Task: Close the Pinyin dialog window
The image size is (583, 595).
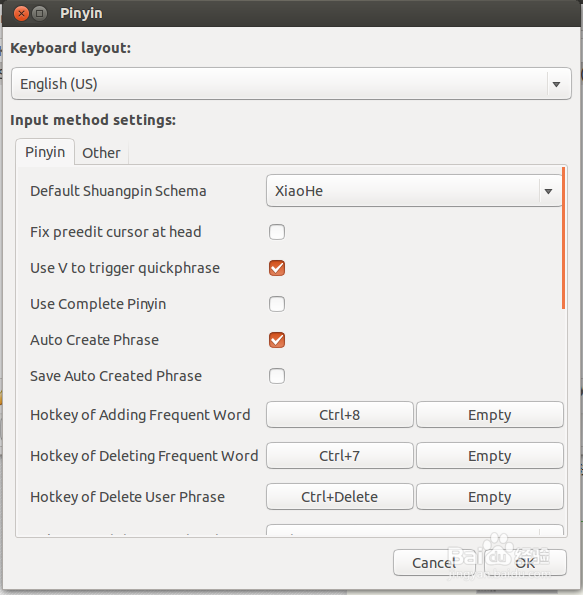Action: 21,14
